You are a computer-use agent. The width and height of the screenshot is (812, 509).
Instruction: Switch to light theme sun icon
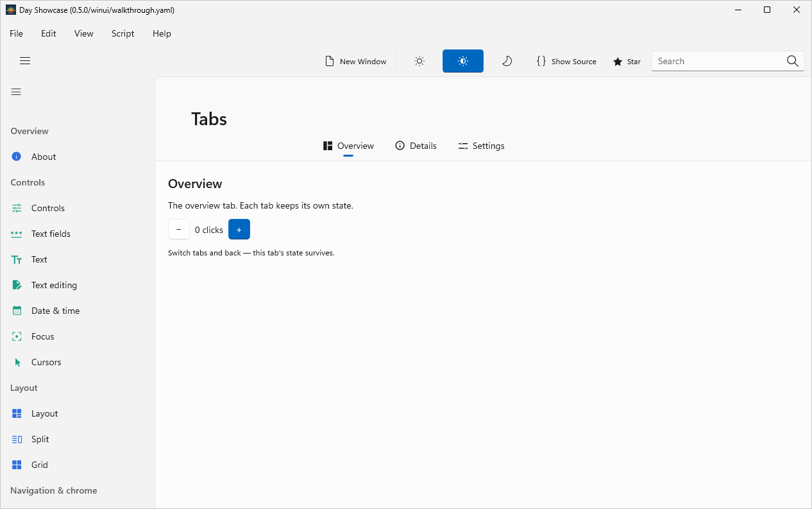419,61
